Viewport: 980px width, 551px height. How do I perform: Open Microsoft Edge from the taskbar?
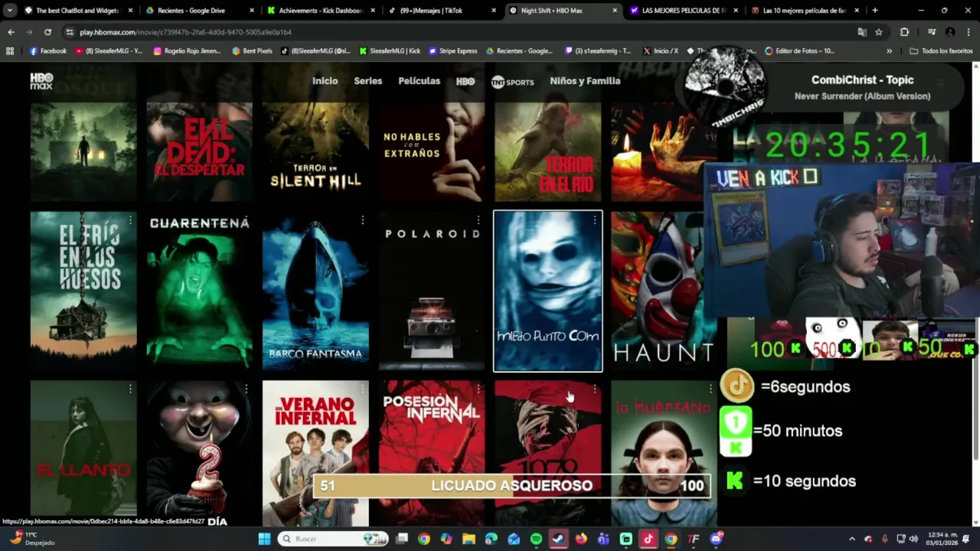(491, 539)
